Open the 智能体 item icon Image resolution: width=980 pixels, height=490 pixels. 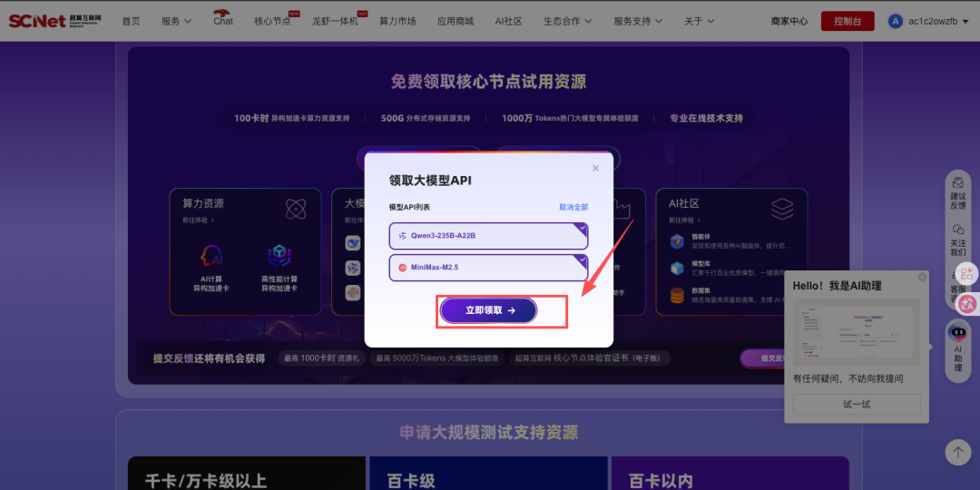pyautogui.click(x=677, y=242)
